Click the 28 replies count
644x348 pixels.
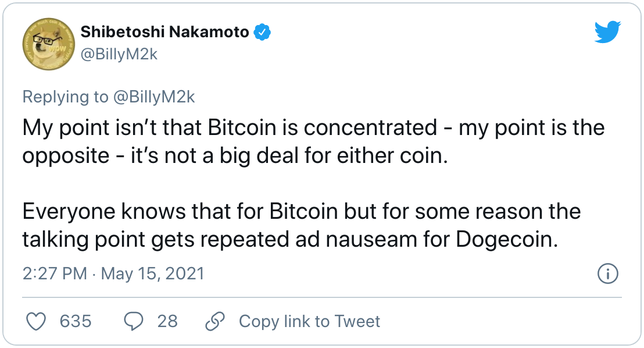[167, 321]
